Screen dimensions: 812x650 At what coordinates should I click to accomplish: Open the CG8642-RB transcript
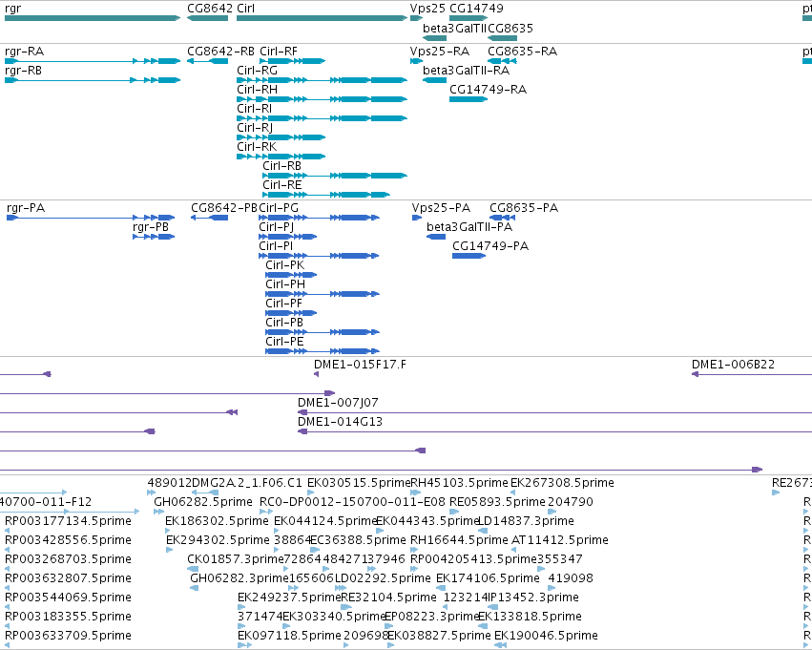pyautogui.click(x=207, y=61)
